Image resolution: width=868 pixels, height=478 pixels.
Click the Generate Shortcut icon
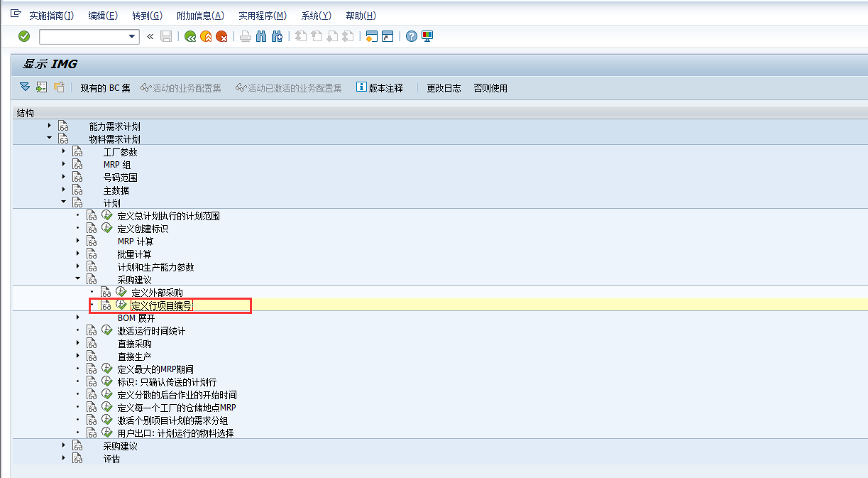click(388, 36)
